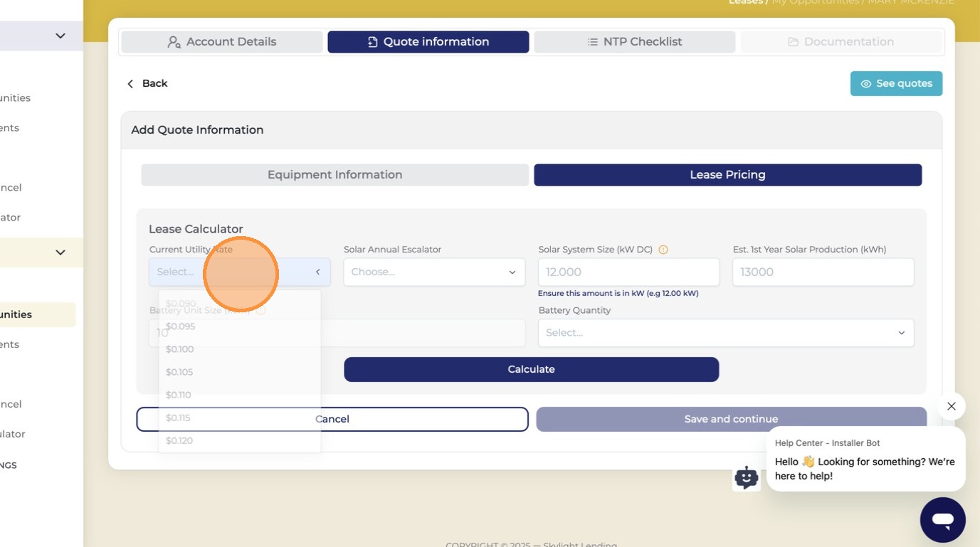Focus the Est. 1st Year Solar Production field
Image resolution: width=980 pixels, height=547 pixels.
823,272
